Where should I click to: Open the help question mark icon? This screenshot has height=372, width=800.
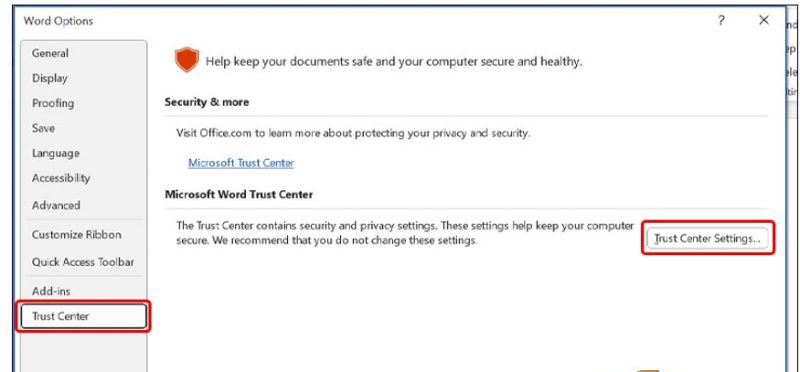tap(721, 20)
